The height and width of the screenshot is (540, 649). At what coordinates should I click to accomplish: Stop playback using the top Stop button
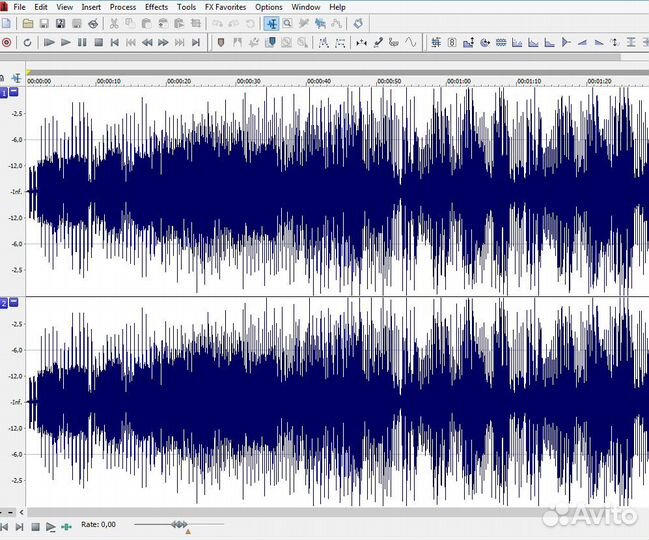point(98,42)
